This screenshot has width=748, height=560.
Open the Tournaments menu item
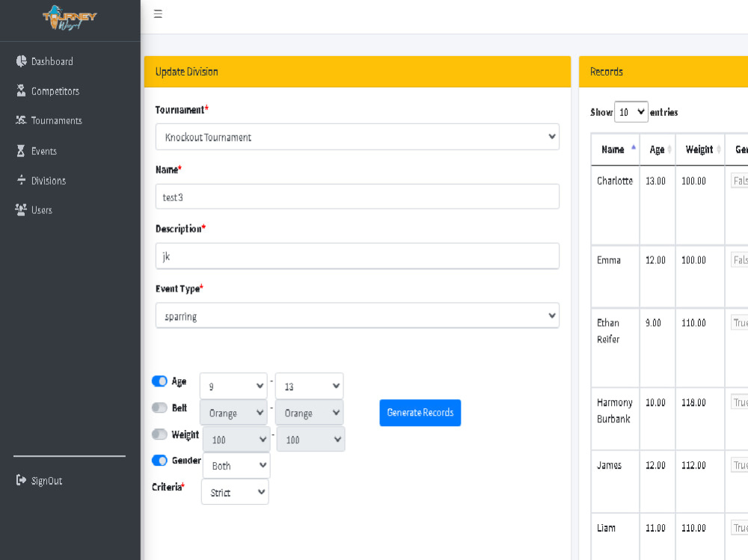[x=57, y=120]
